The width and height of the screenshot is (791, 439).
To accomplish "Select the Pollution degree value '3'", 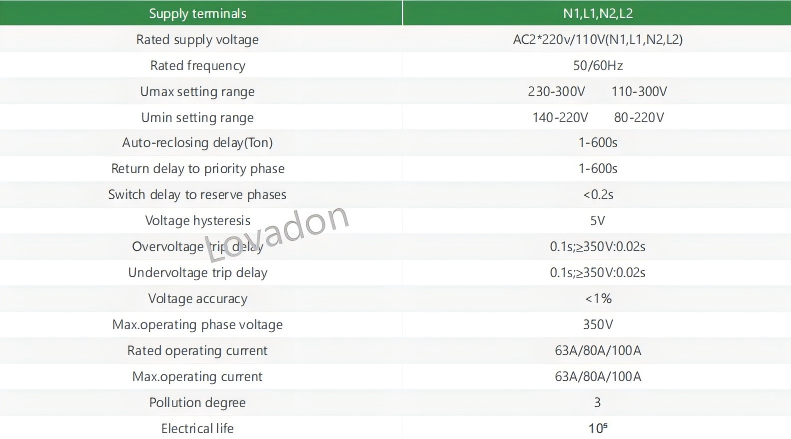I will 597,403.
